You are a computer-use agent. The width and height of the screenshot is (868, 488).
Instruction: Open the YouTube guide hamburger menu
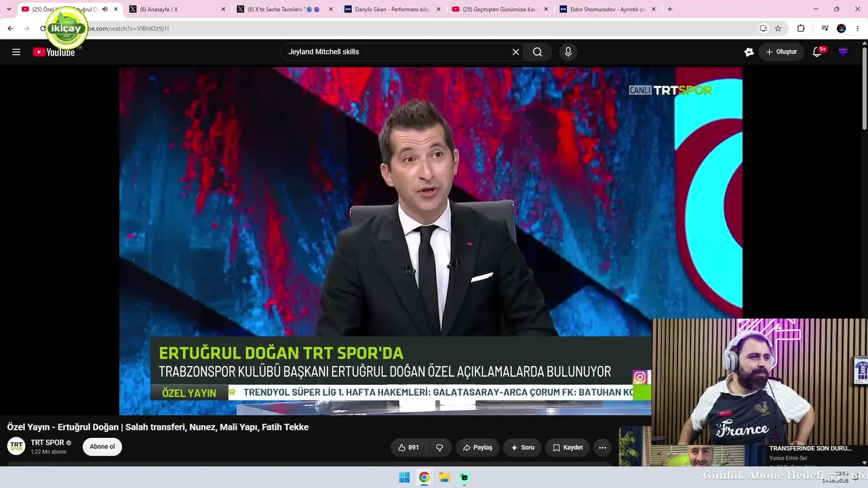16,52
